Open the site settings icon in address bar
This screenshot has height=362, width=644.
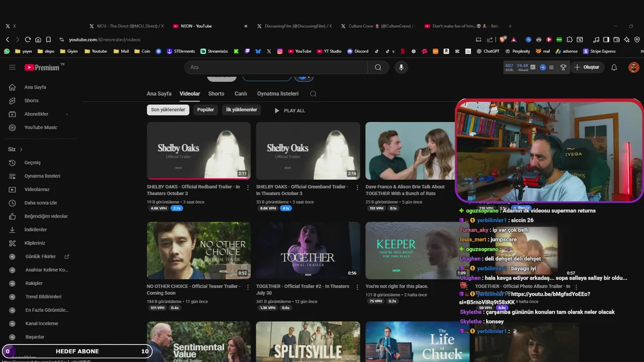coord(61,39)
